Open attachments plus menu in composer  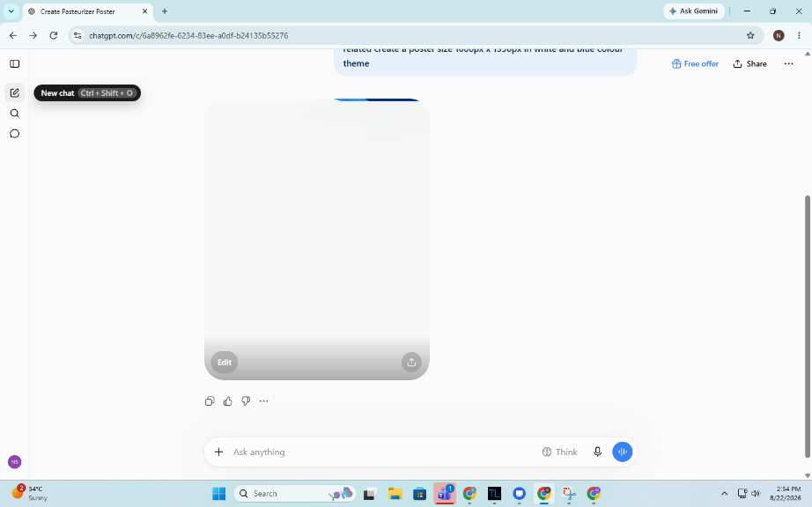click(x=218, y=452)
